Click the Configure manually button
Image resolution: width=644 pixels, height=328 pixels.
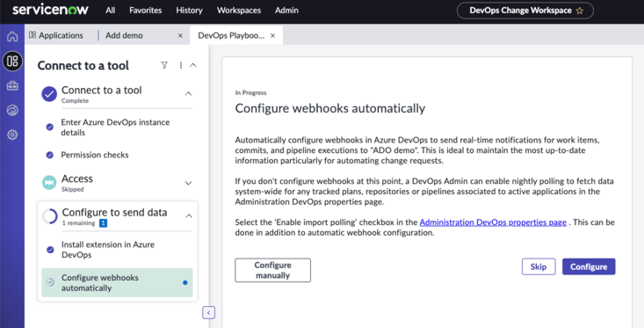tap(272, 270)
